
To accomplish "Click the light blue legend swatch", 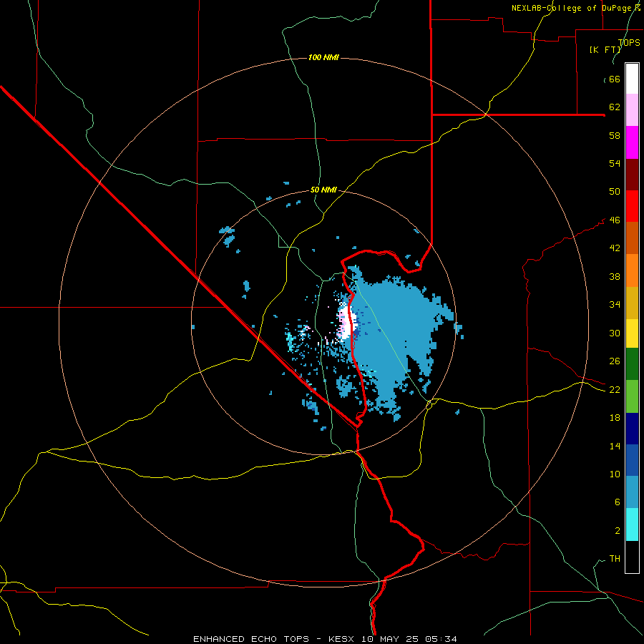I will click(x=632, y=492).
